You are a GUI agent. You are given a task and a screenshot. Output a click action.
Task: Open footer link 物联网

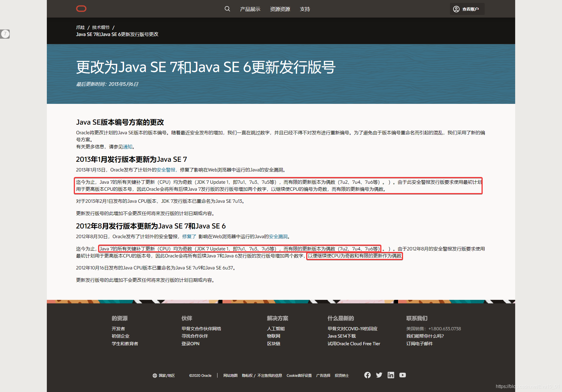[274, 336]
